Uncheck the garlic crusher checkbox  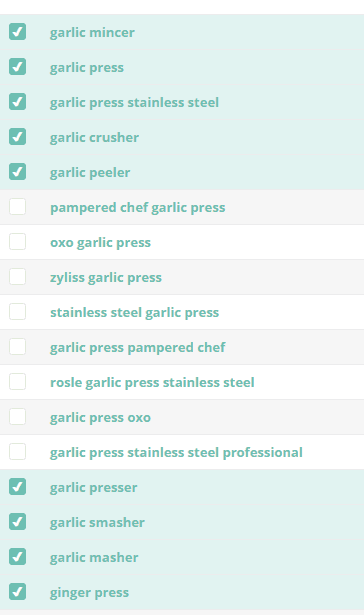tap(18, 136)
